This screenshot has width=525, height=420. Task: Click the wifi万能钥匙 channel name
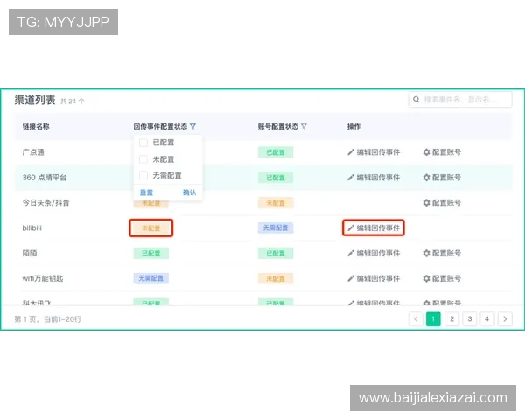(x=43, y=278)
